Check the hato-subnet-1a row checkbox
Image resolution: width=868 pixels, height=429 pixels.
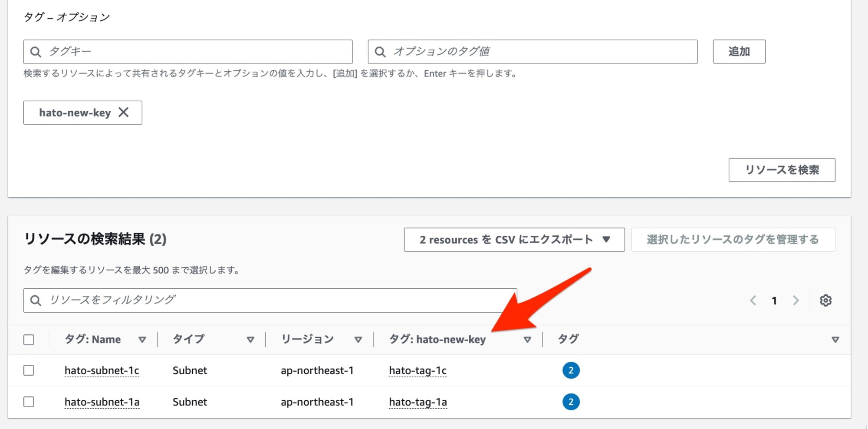29,402
